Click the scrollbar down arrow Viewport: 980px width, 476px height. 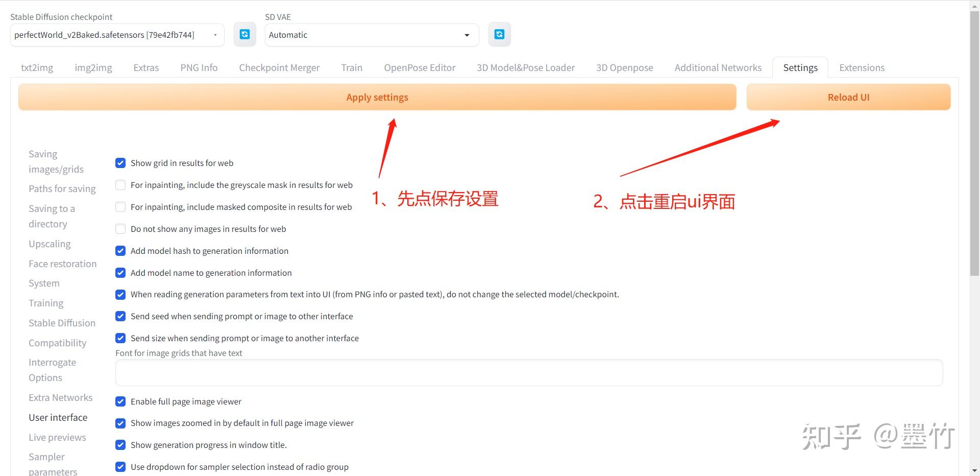click(974, 471)
